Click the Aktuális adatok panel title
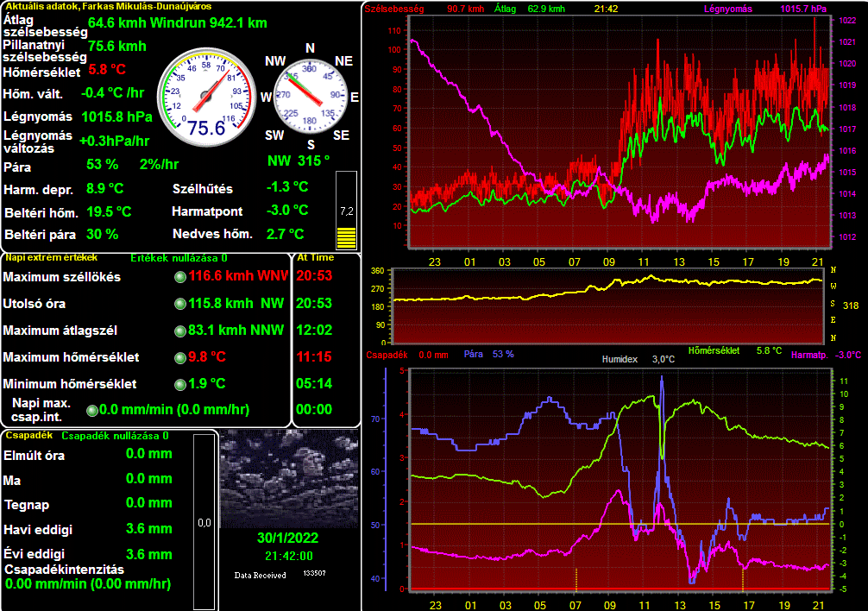Viewport: 868px width, 611px height. click(x=84, y=6)
